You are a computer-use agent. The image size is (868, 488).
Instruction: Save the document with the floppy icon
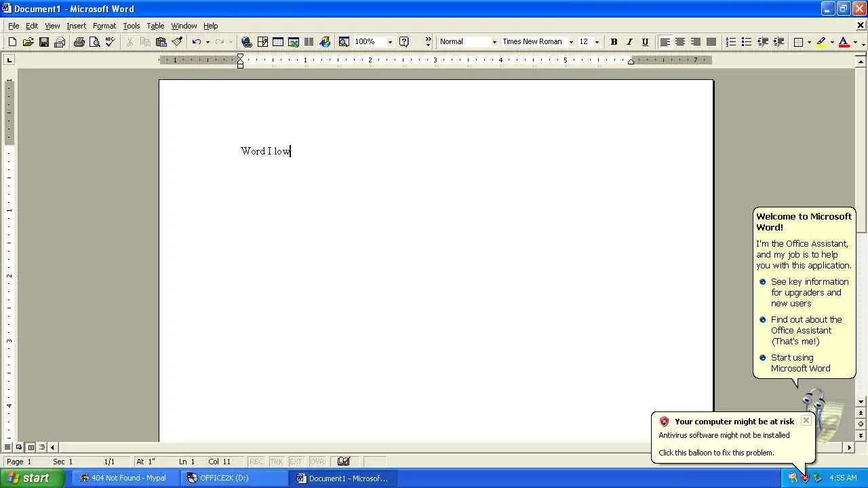pyautogui.click(x=43, y=42)
